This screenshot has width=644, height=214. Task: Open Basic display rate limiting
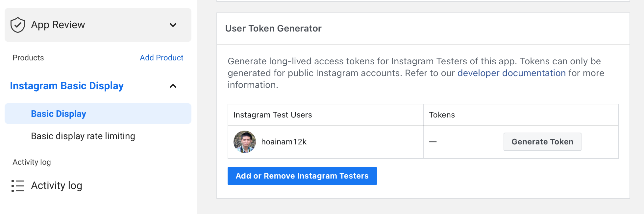tap(83, 136)
